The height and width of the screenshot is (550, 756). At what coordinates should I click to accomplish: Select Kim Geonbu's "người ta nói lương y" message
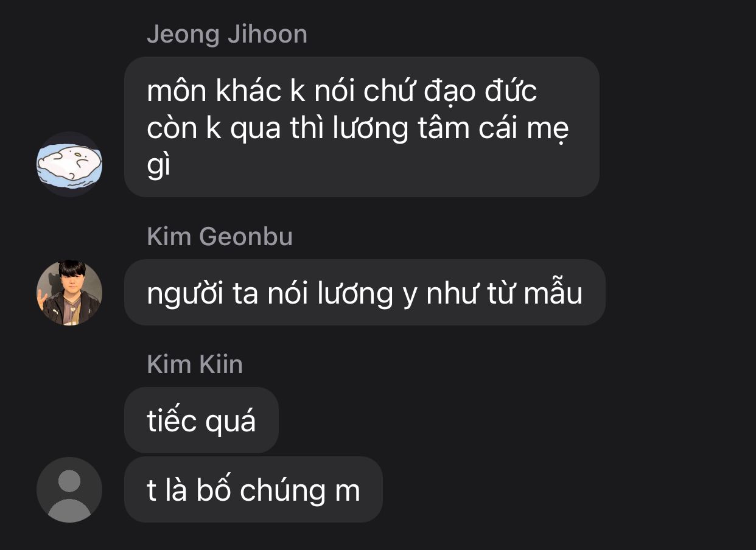[x=365, y=293]
